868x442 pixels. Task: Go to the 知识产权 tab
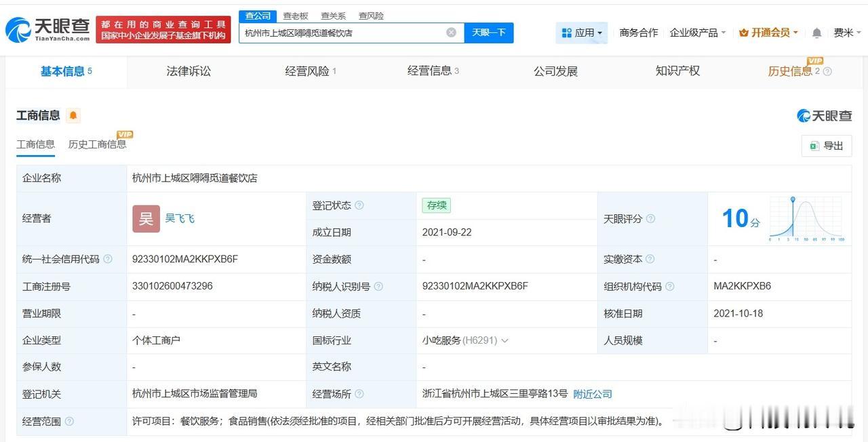(x=677, y=71)
